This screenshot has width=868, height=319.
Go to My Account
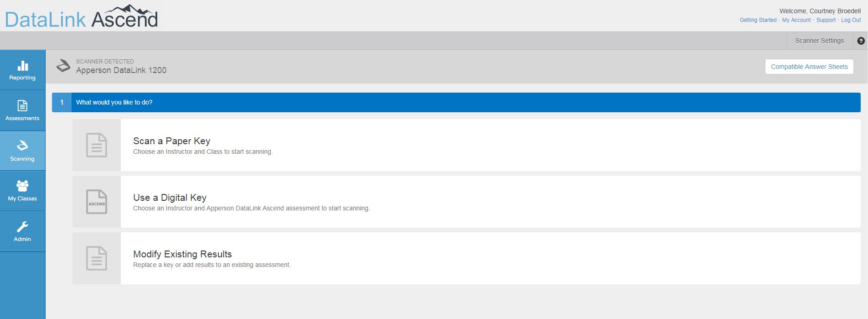tap(796, 20)
